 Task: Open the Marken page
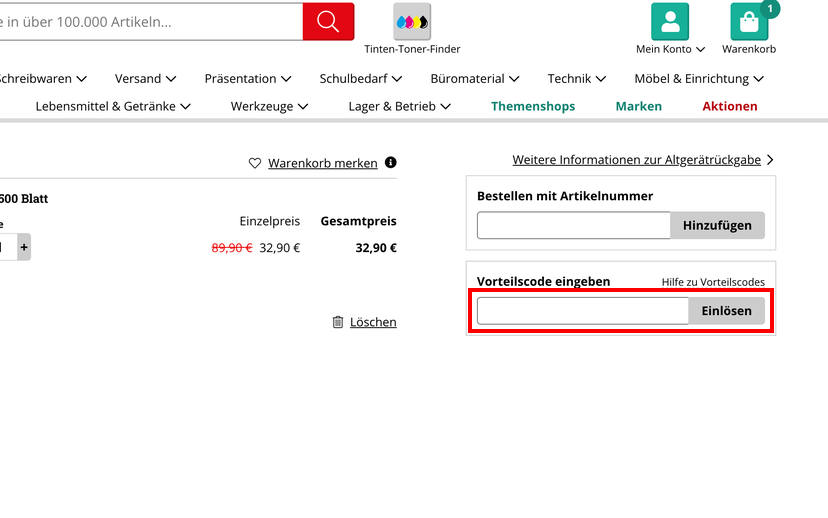pos(638,106)
